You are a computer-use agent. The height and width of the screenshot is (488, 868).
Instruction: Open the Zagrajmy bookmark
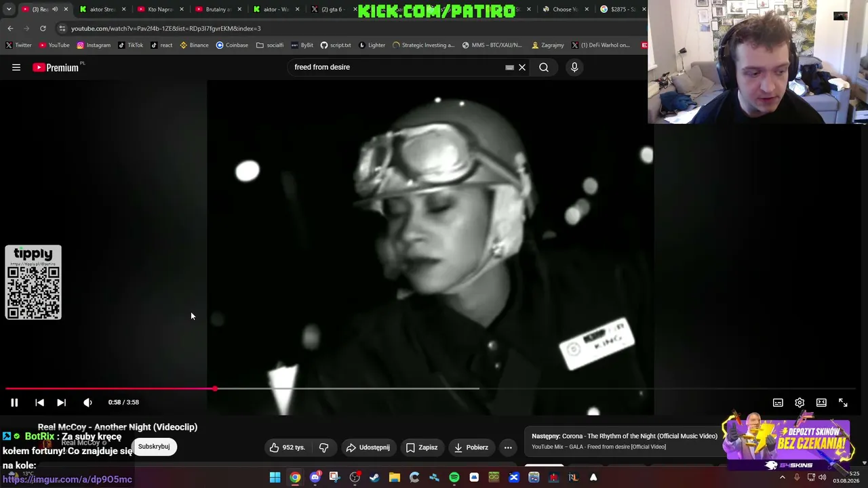click(x=548, y=45)
